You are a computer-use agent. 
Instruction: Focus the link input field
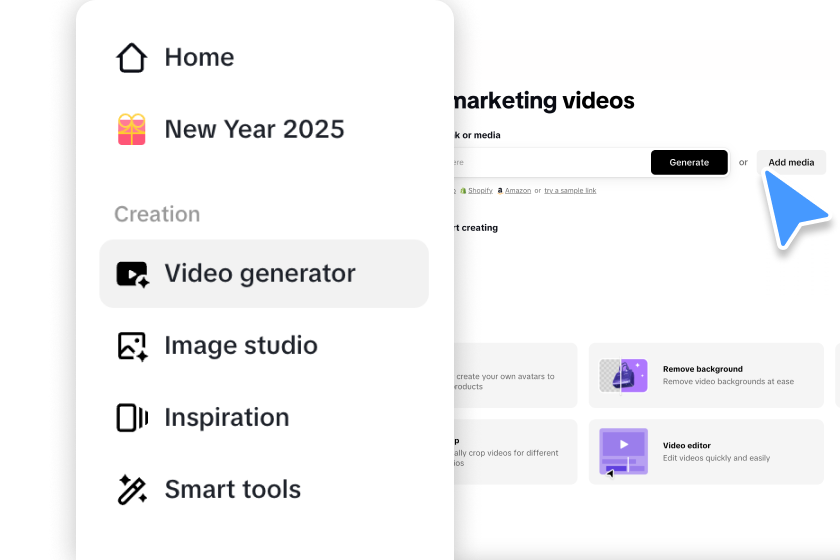(552, 162)
